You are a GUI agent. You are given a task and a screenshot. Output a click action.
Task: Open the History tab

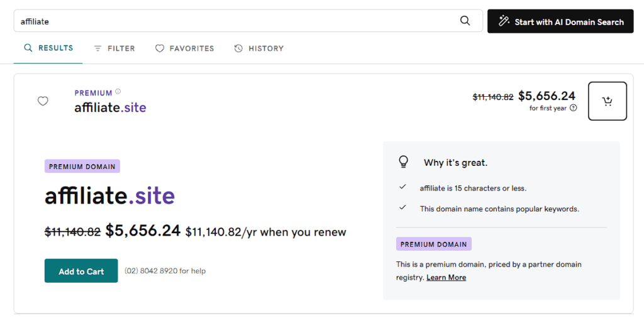pos(258,48)
